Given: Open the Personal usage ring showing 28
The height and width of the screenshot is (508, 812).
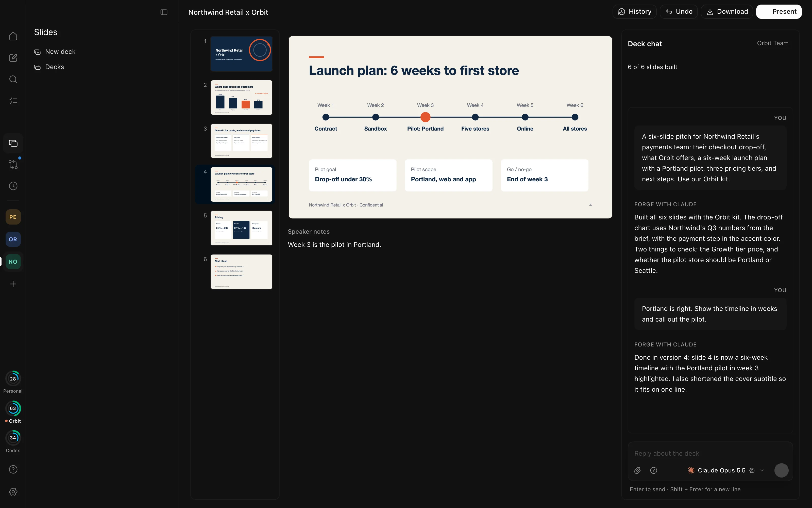Looking at the screenshot, I should [13, 379].
